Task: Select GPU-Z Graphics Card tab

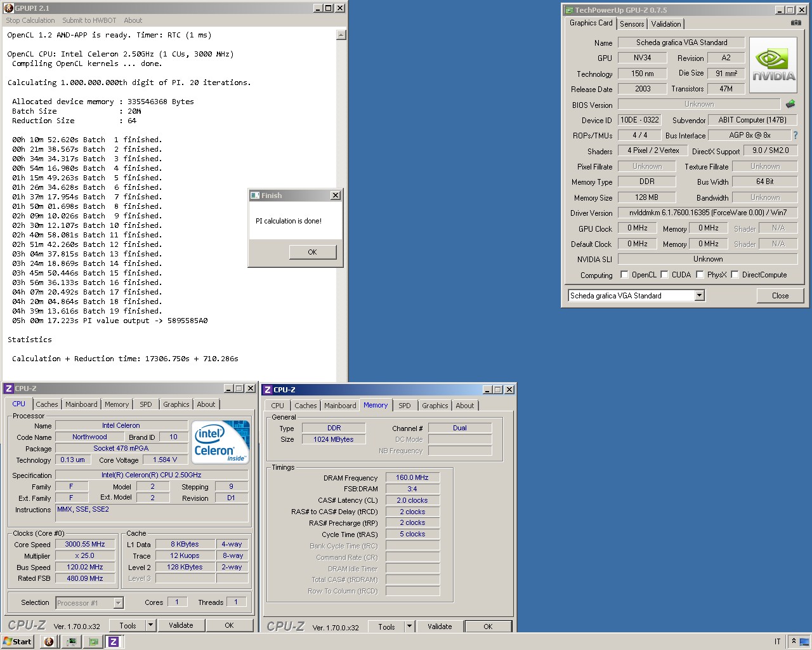Action: (x=591, y=23)
